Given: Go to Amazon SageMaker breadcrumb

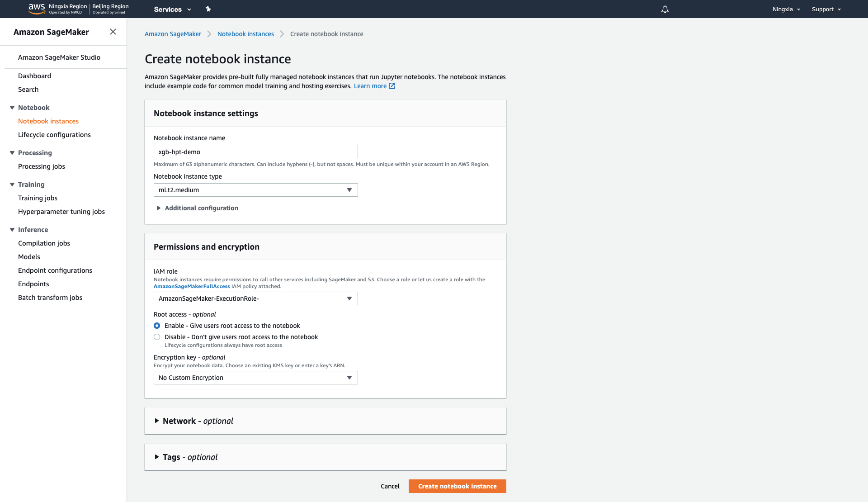Looking at the screenshot, I should tap(173, 34).
